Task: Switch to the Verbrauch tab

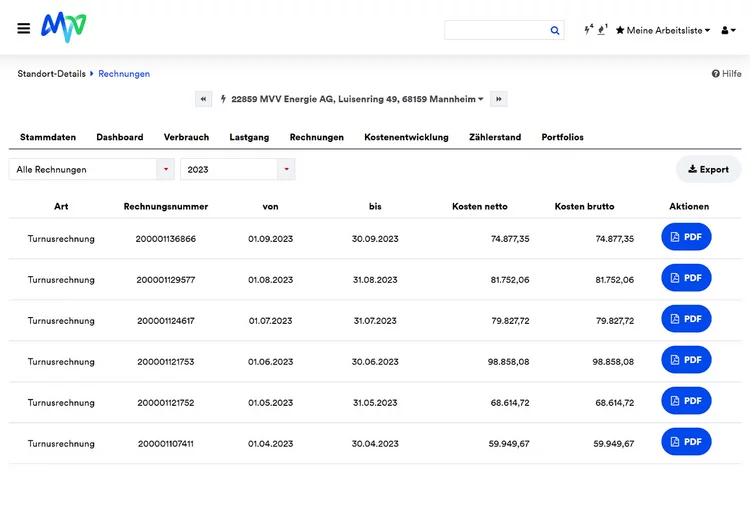Action: point(186,137)
